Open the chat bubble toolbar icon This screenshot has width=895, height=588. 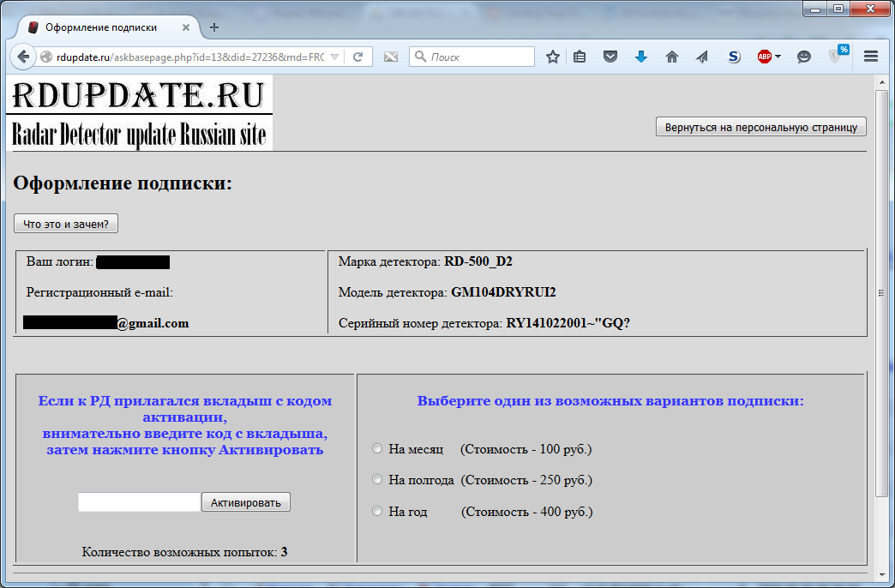[803, 57]
